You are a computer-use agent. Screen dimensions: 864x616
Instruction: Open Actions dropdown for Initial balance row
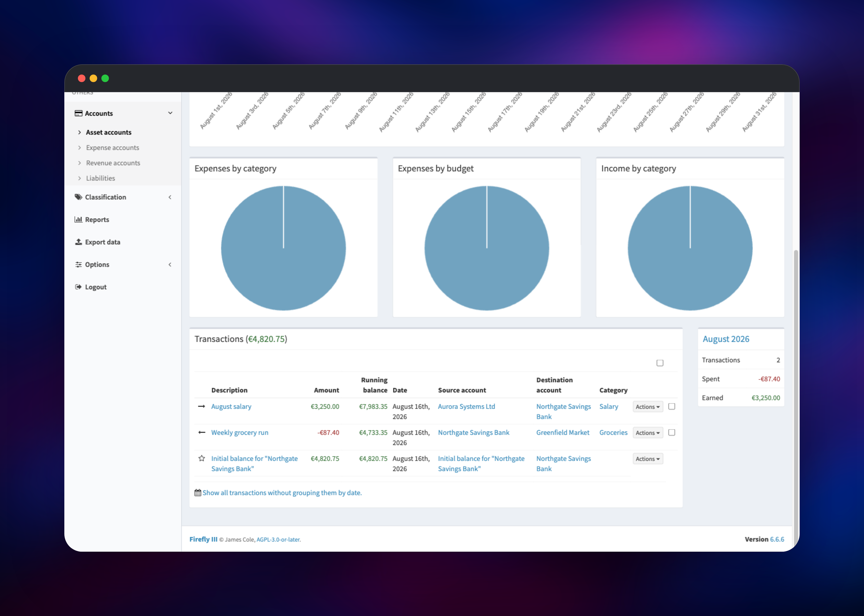tap(648, 458)
